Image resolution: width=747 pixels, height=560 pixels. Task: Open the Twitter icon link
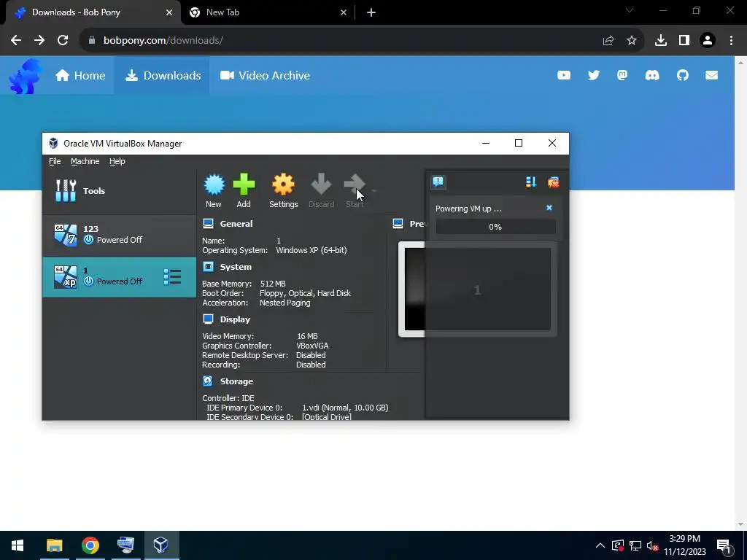pyautogui.click(x=594, y=75)
